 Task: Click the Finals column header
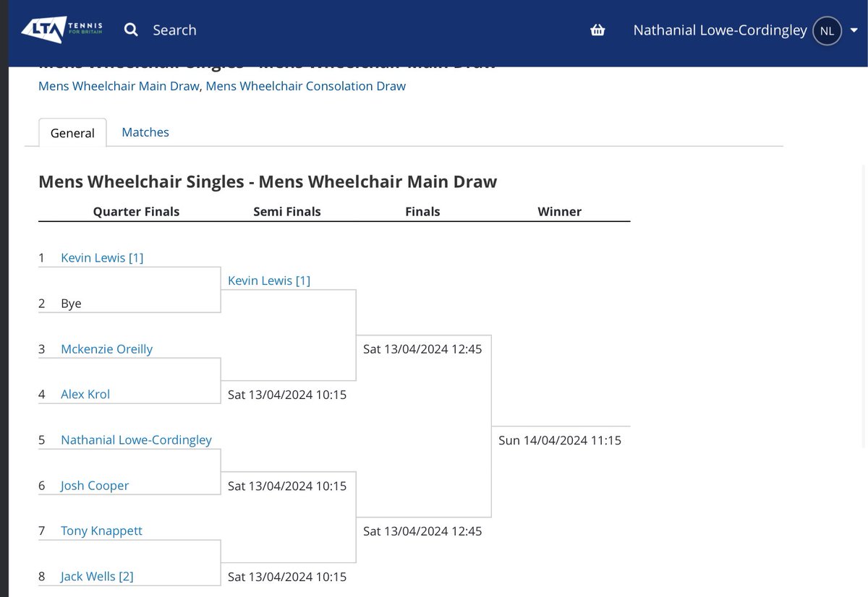coord(422,212)
